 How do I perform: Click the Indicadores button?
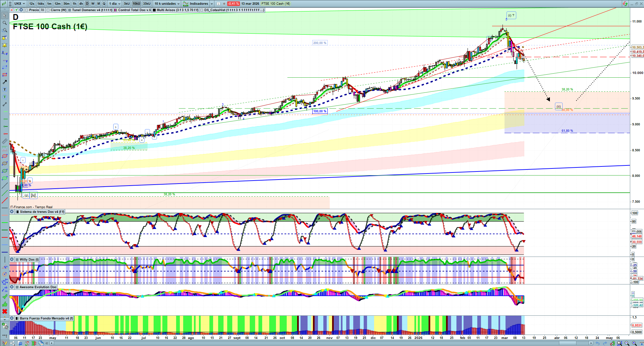pos(198,4)
